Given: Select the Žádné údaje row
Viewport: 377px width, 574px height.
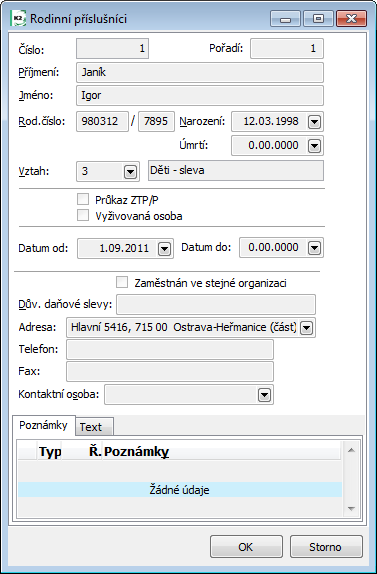Looking at the screenshot, I should 180,489.
